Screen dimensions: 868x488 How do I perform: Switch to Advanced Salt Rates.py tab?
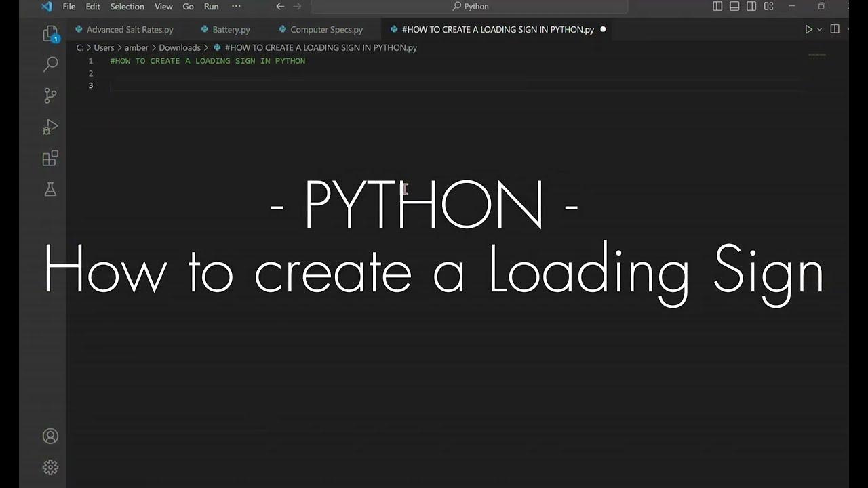pyautogui.click(x=124, y=30)
